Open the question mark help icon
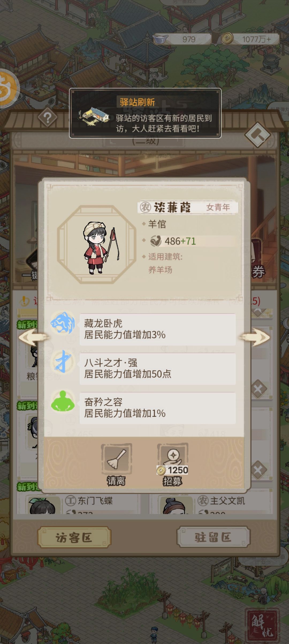 48,117
